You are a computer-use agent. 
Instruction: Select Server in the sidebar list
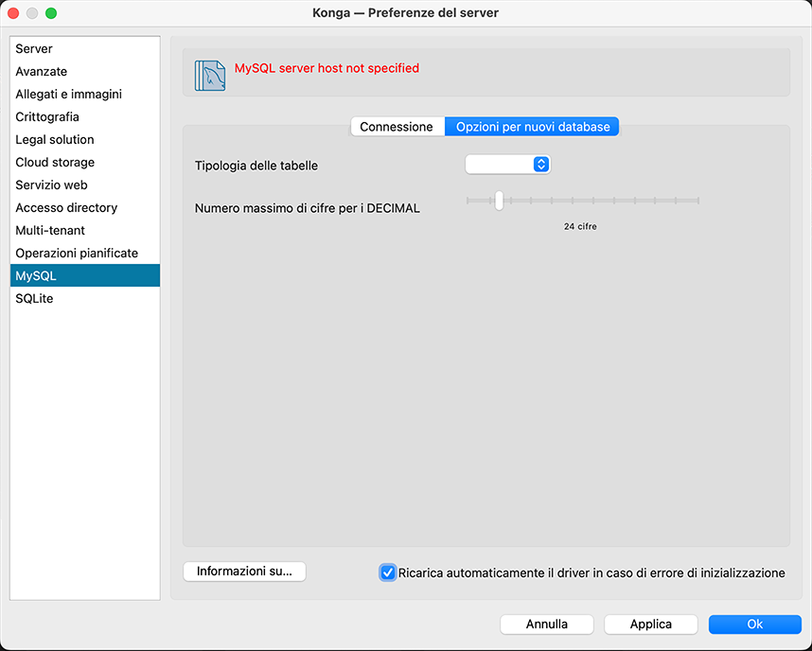point(34,48)
